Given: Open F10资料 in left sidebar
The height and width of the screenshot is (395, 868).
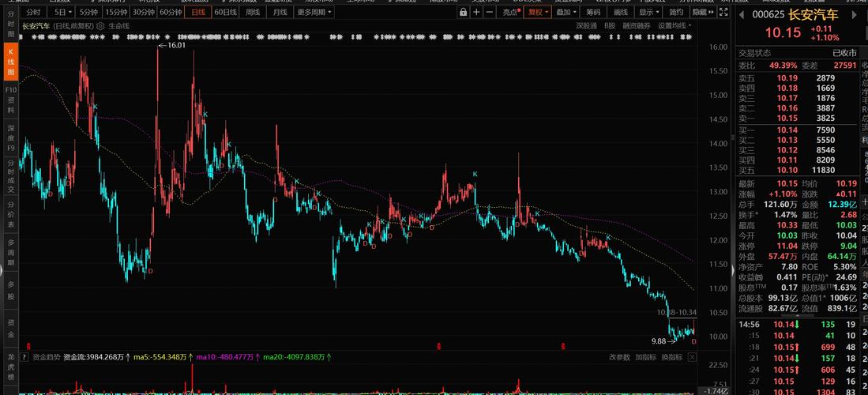Looking at the screenshot, I should 10,100.
